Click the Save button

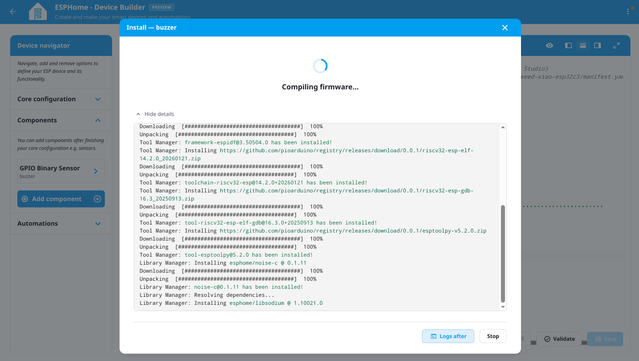(605, 339)
